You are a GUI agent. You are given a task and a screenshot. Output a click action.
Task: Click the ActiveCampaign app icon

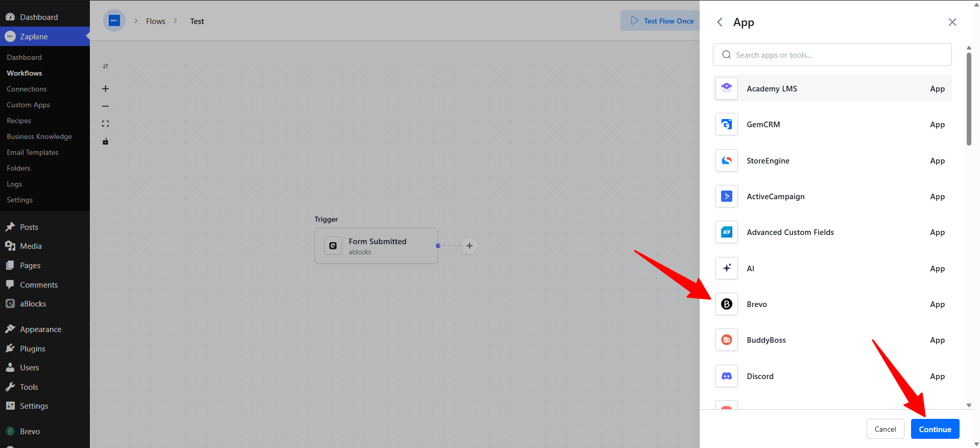click(x=727, y=196)
